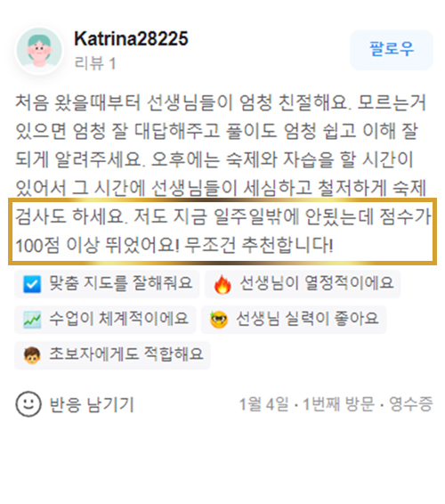Click the boy face emoji icon
The width and height of the screenshot is (445, 504).
tap(32, 355)
